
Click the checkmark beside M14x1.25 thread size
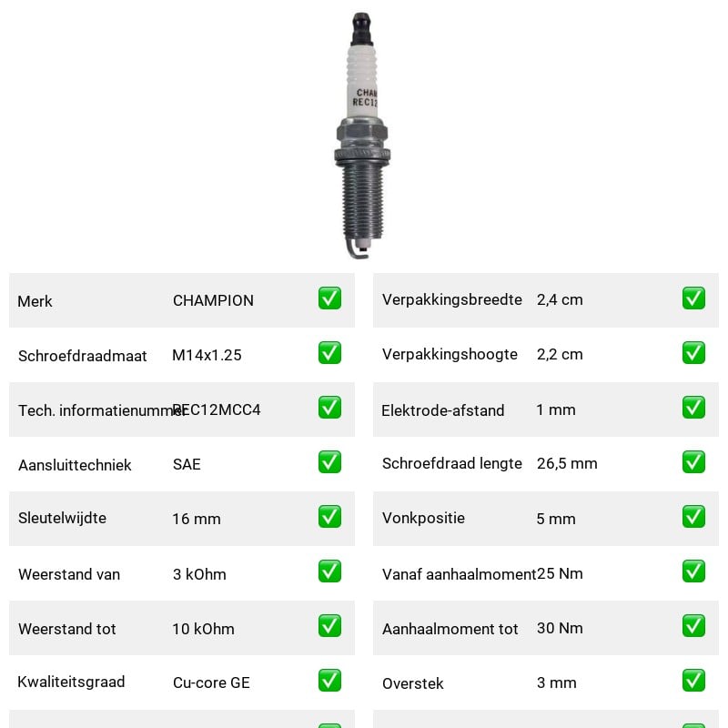pos(329,353)
